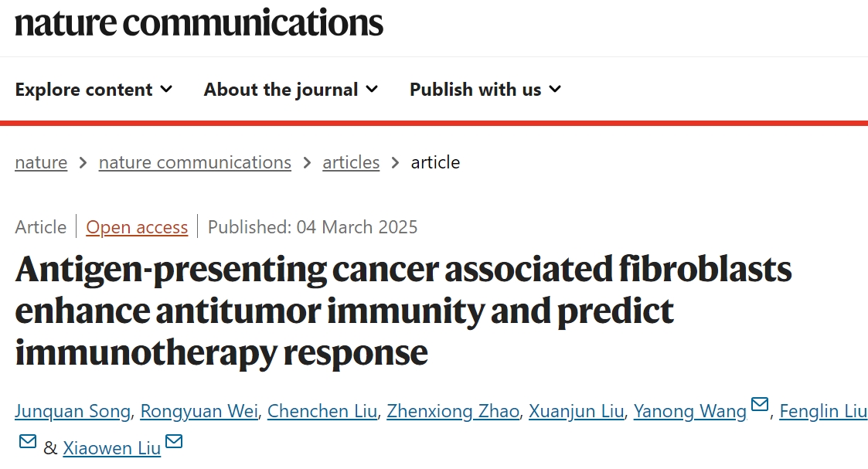Navigate to the articles breadcrumb

click(x=351, y=162)
